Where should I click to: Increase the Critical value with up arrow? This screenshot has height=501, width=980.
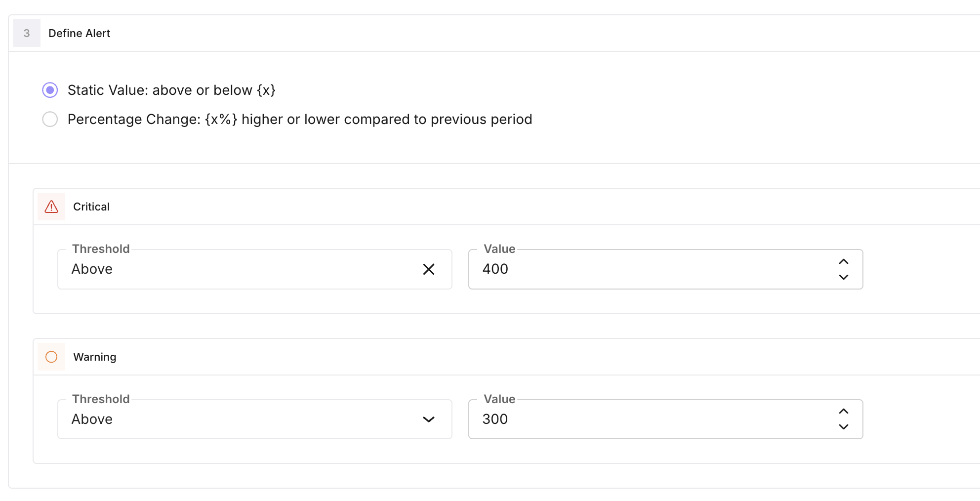[844, 262]
